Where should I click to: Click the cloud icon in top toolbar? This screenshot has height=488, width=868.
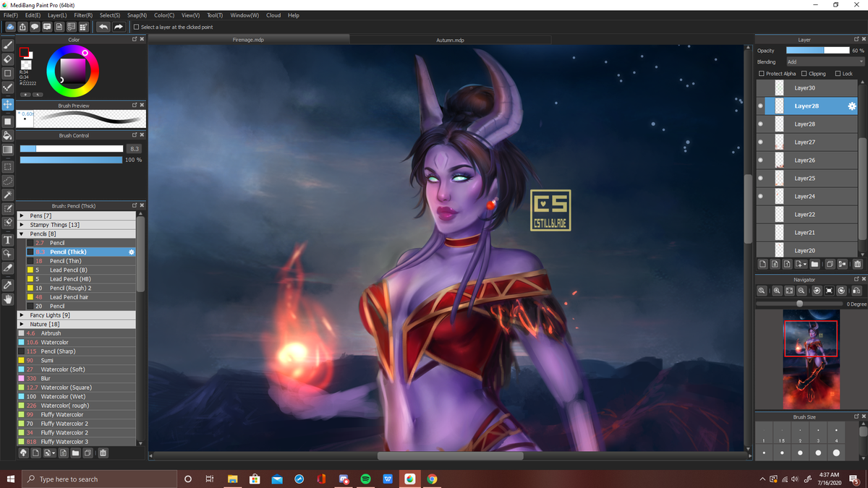tap(10, 27)
